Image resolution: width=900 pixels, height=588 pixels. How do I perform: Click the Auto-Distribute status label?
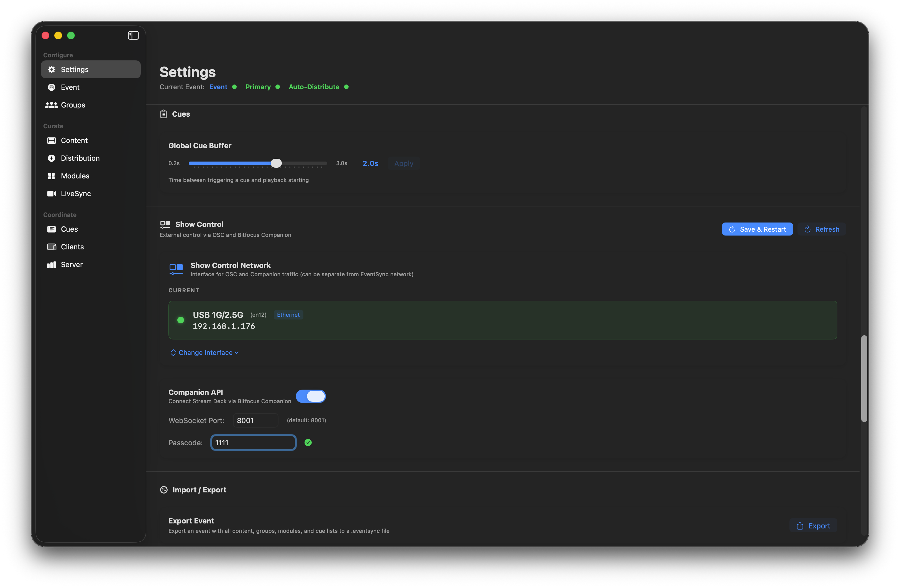(x=314, y=87)
